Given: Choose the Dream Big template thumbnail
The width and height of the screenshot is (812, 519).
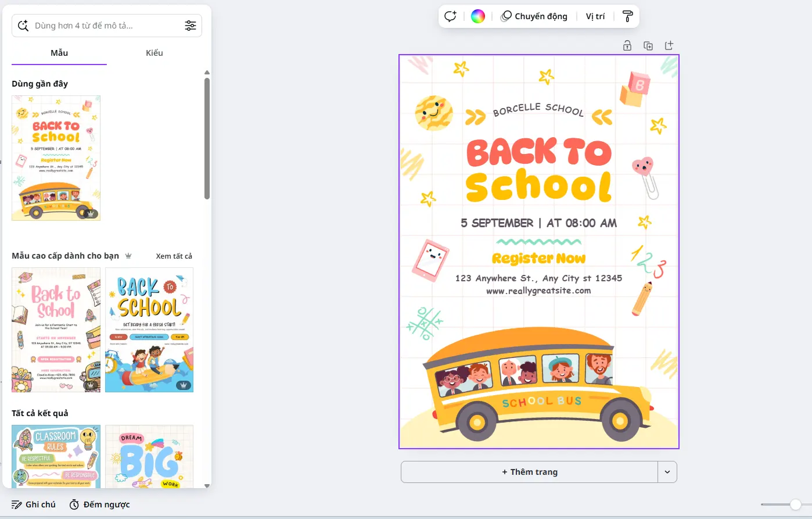Looking at the screenshot, I should [x=149, y=456].
